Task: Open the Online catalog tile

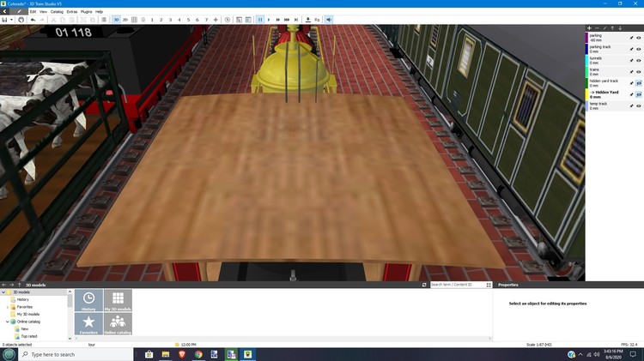Action: point(118,323)
